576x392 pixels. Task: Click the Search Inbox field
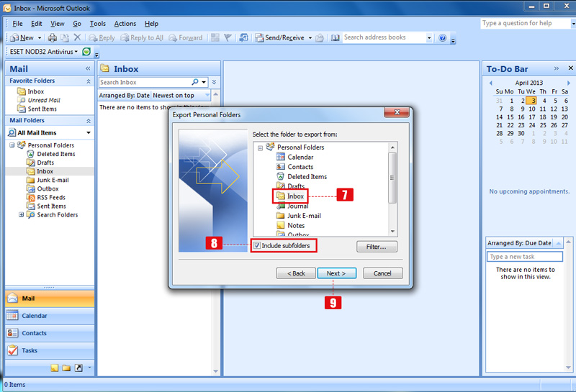pyautogui.click(x=145, y=82)
